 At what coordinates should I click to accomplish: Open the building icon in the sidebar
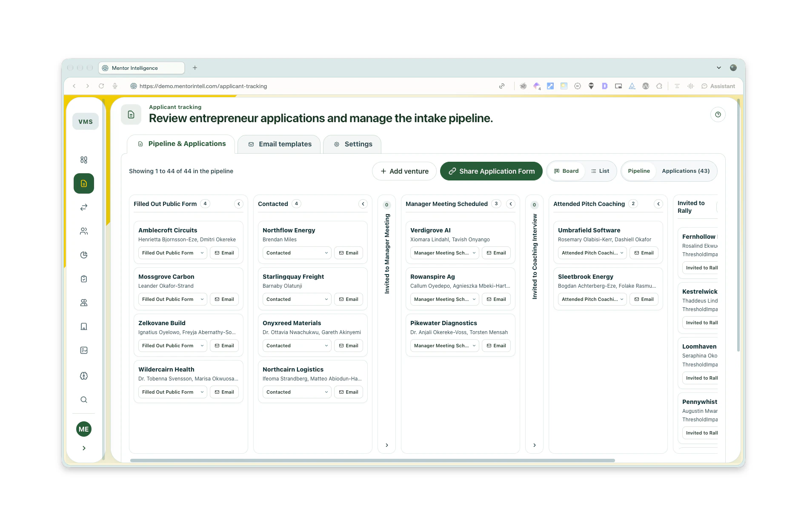[84, 326]
